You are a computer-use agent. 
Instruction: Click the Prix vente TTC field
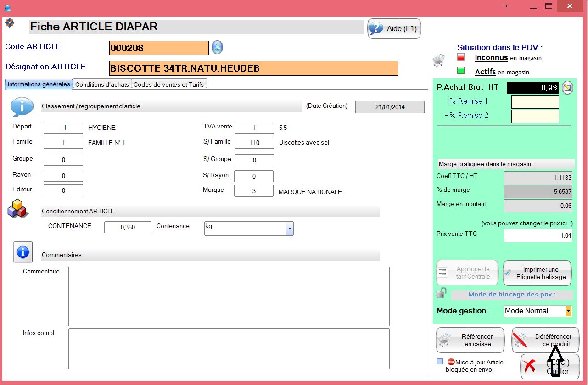click(538, 235)
